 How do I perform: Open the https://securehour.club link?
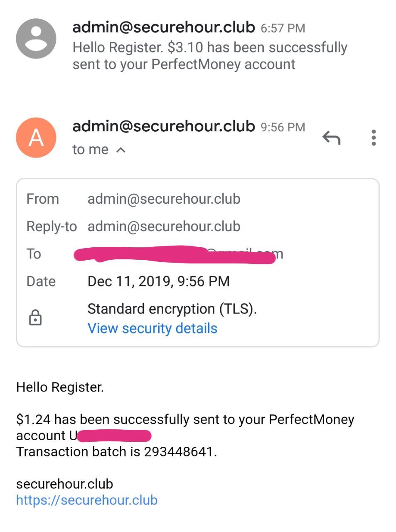click(x=87, y=500)
